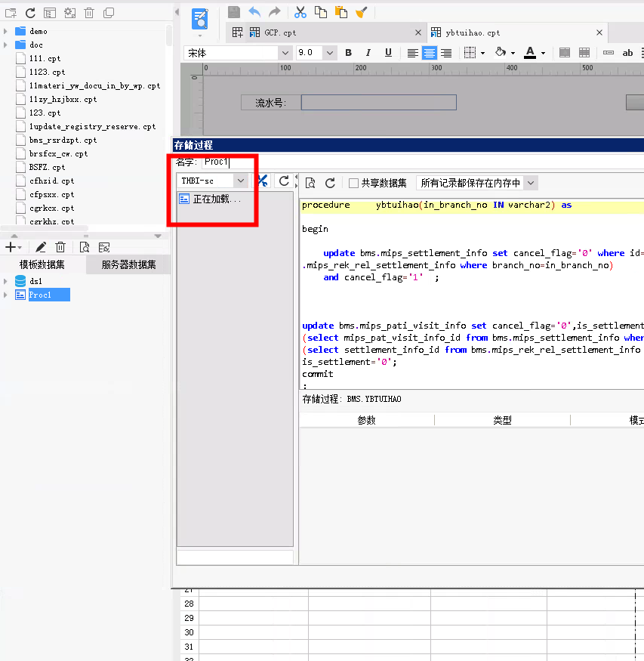Click the 名字 name input field
This screenshot has height=661, width=644.
421,162
